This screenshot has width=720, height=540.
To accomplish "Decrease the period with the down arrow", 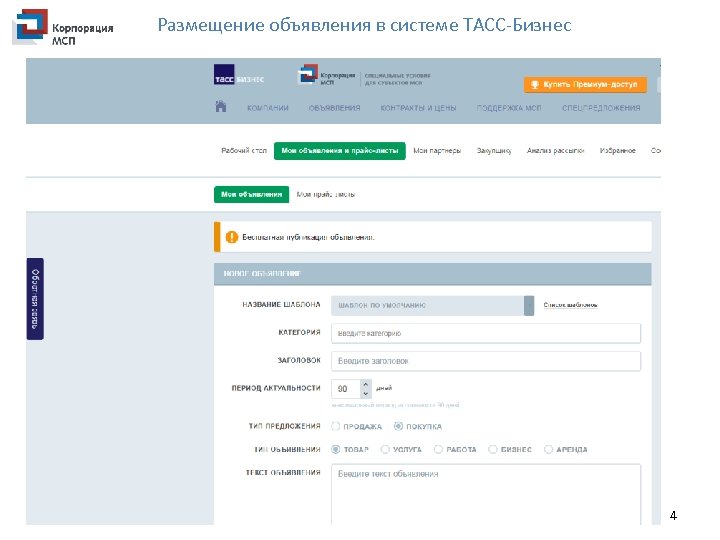I will pyautogui.click(x=366, y=394).
